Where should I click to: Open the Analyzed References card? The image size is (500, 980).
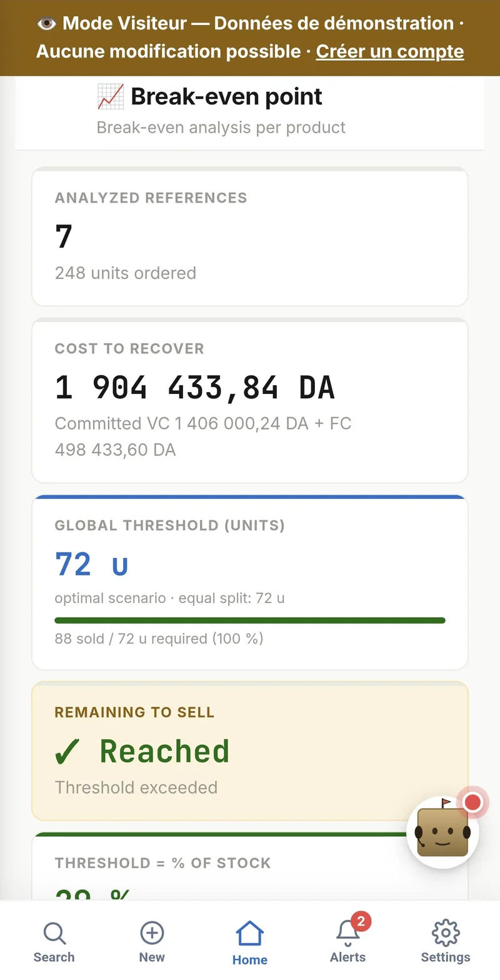pyautogui.click(x=250, y=237)
